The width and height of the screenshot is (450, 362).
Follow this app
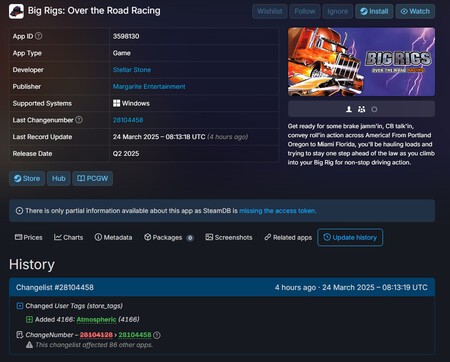[x=305, y=11]
